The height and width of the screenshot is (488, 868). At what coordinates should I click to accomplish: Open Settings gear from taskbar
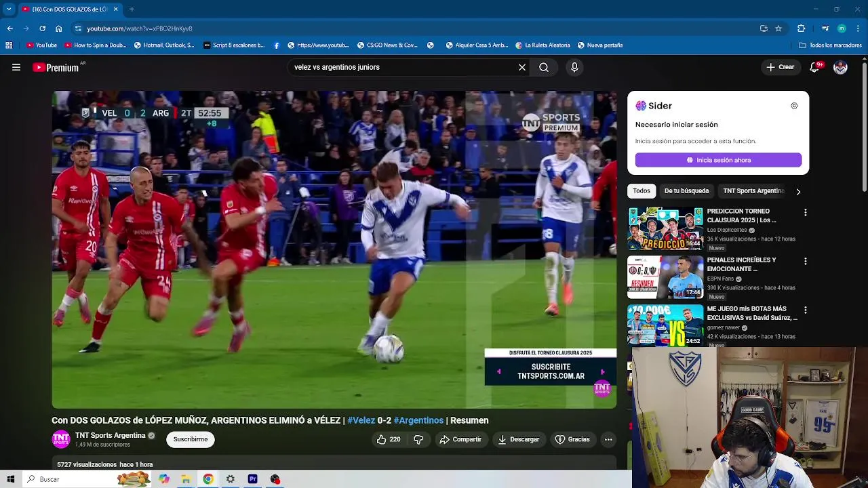click(x=231, y=479)
